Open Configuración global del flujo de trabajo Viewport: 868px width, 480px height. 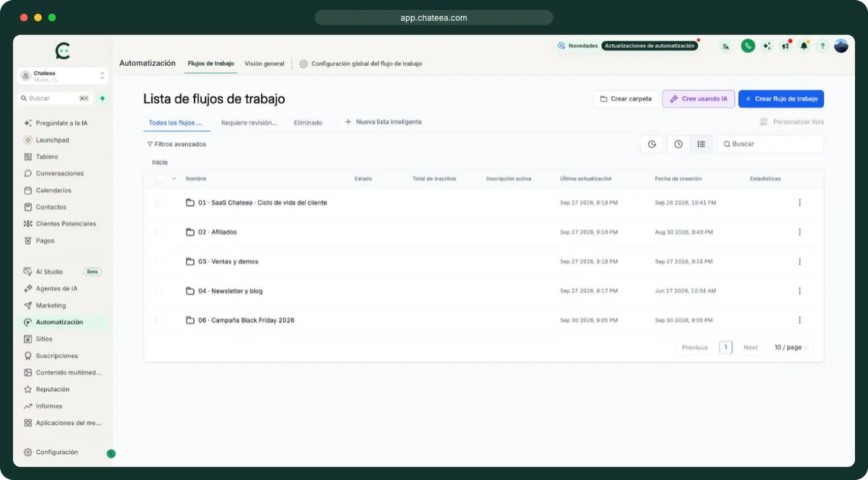[x=361, y=64]
